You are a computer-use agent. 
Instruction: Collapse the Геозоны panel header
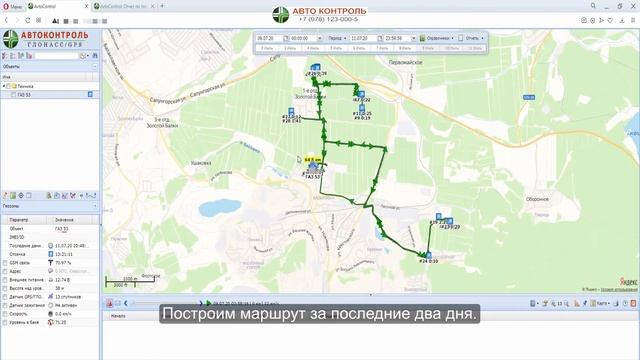point(95,206)
